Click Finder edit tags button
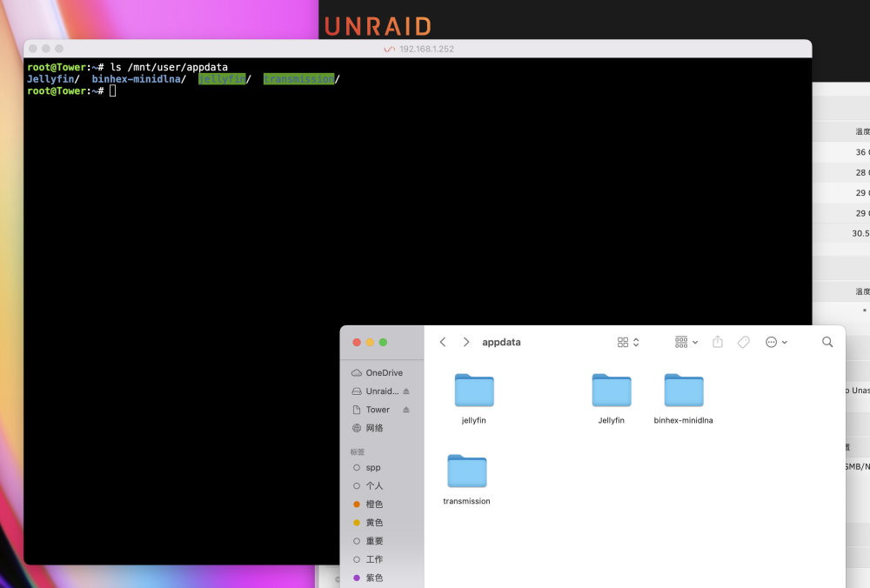 point(744,342)
